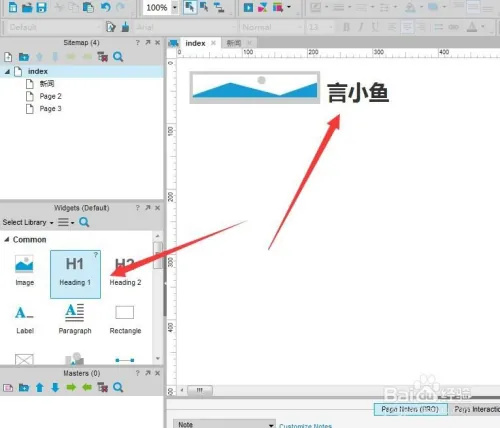Search pages in the Sitemap panel
Screen dimensions: 500x428
tap(118, 57)
